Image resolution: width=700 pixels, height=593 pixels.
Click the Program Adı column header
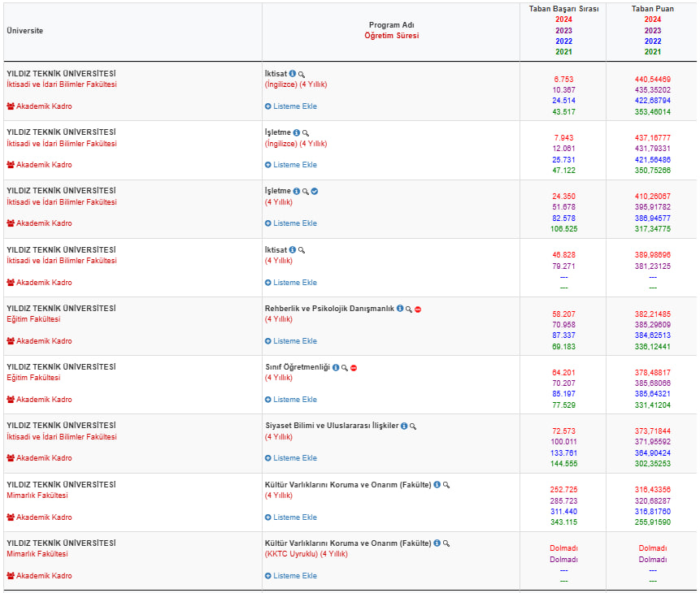391,25
